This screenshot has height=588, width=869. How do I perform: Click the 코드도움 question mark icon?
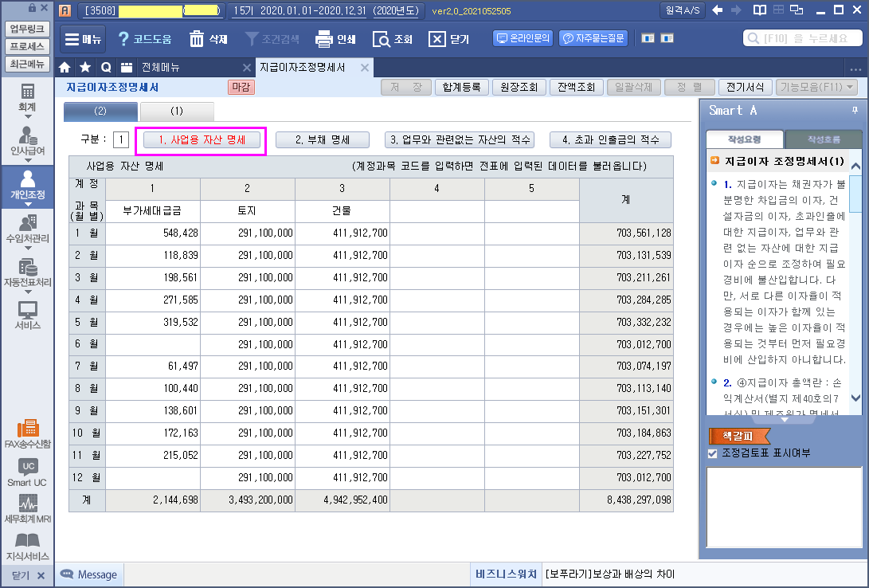pos(123,39)
